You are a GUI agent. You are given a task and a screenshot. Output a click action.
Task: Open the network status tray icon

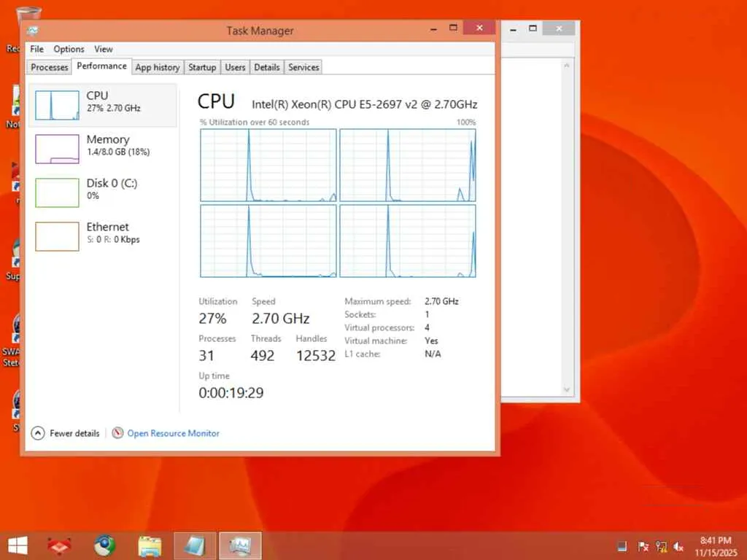661,547
